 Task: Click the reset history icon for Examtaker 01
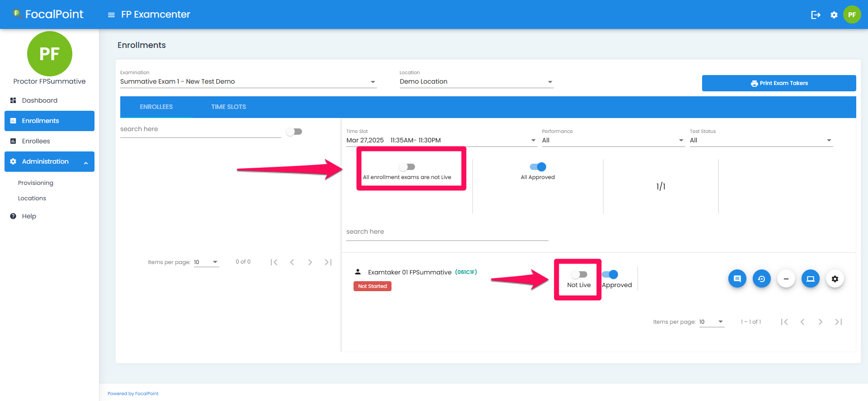[762, 278]
